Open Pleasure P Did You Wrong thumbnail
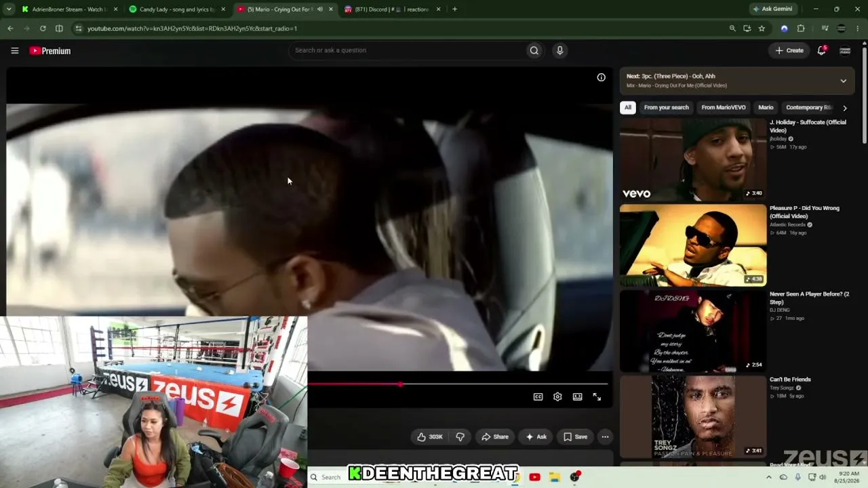 [x=693, y=245]
